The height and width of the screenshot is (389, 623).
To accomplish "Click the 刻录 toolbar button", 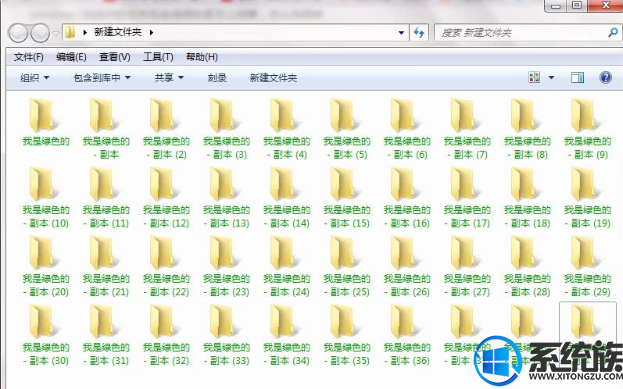I will 217,78.
